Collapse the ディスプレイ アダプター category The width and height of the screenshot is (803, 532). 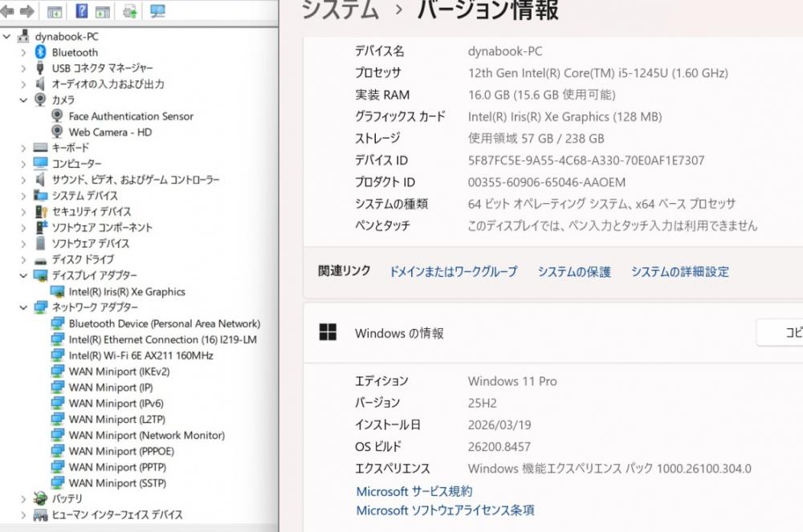(x=23, y=275)
